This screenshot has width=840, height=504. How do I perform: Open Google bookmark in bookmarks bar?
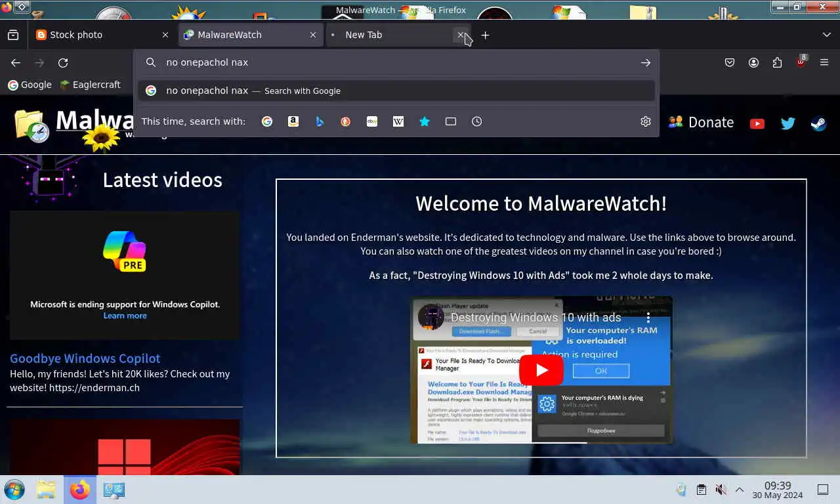[x=30, y=85]
